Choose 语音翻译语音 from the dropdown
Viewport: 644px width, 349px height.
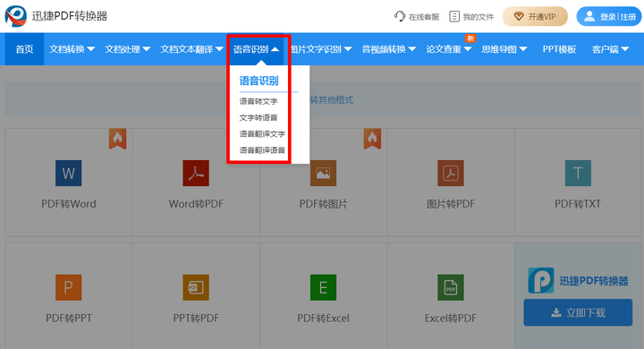click(262, 150)
